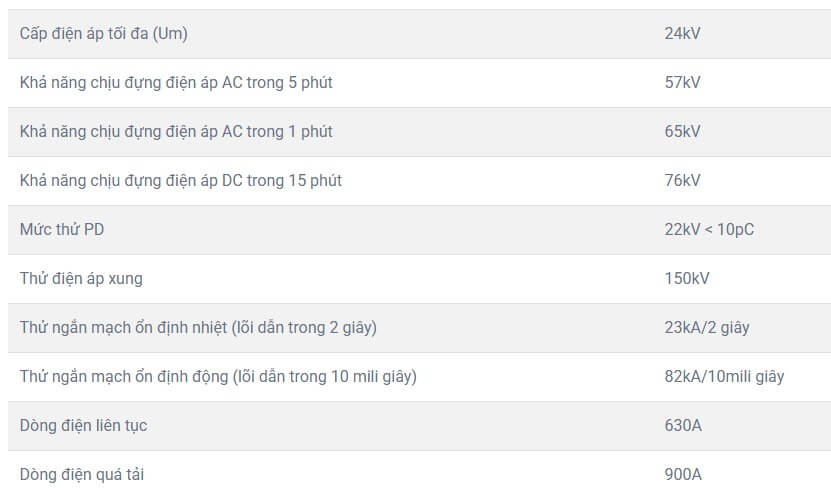Select the 630A value

683,425
